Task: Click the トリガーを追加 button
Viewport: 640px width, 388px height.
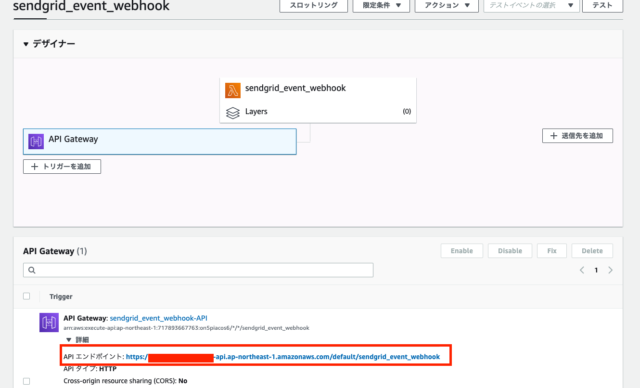Action: coord(62,166)
